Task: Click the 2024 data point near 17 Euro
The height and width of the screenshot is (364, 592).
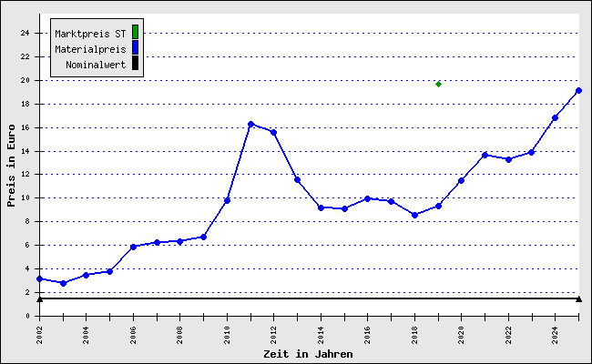Action: tap(555, 117)
